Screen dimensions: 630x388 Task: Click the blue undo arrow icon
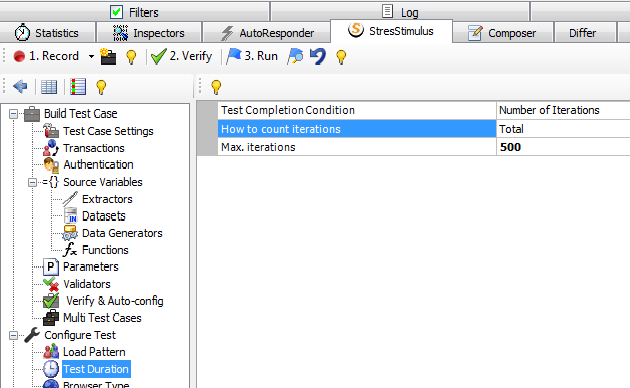tap(318, 57)
